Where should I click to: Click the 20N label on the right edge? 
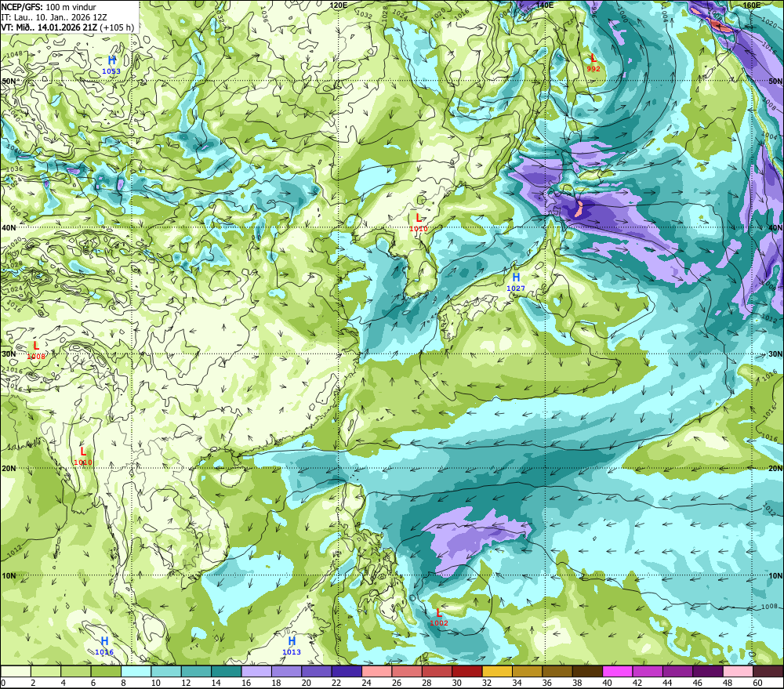(x=775, y=469)
